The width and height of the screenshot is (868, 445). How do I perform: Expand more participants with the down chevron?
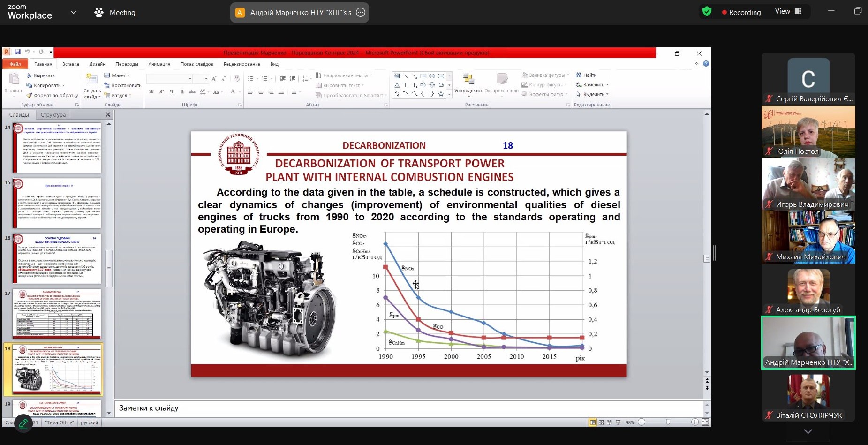(808, 431)
